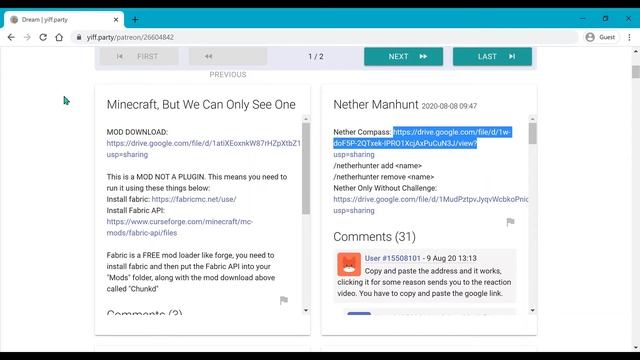
Task: Click the /netherhunter add <name> text
Action: coord(378,166)
